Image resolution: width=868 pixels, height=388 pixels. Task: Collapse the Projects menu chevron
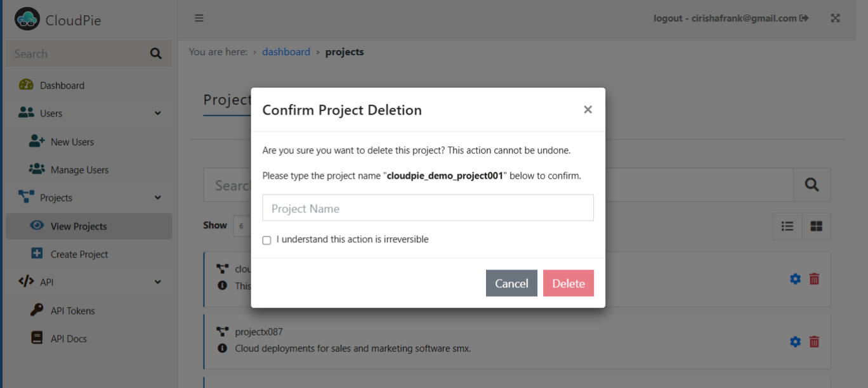tap(158, 198)
